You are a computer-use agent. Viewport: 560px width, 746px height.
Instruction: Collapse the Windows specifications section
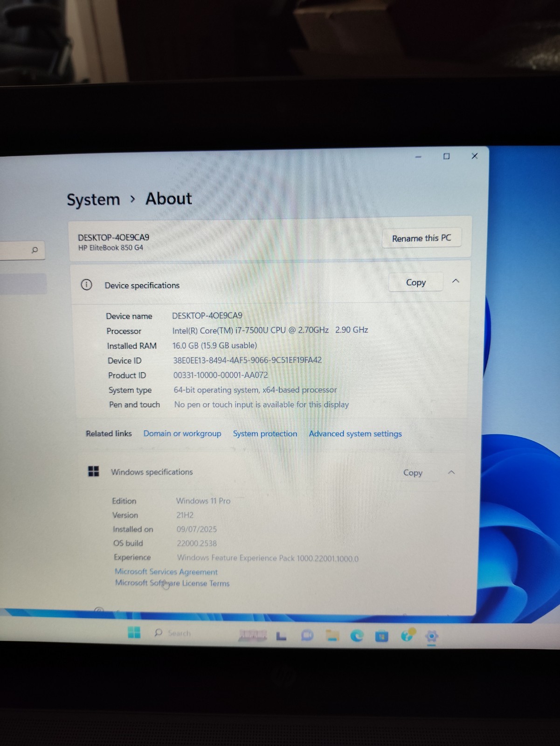tap(451, 472)
